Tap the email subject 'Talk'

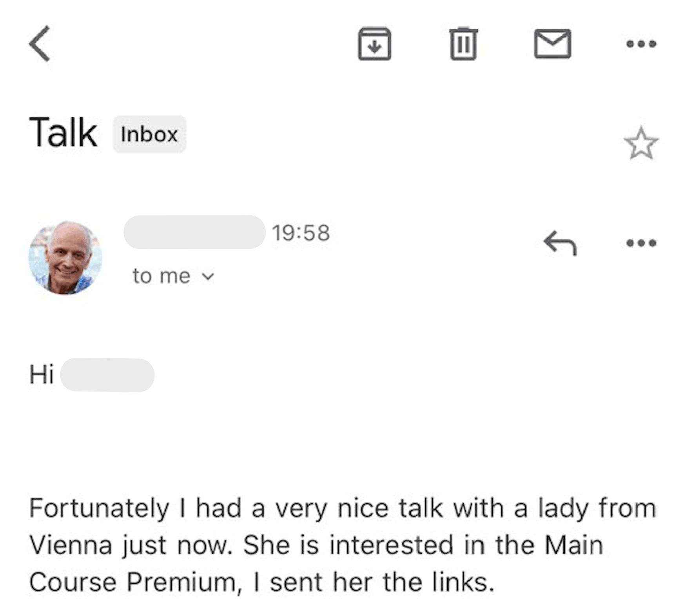click(63, 133)
